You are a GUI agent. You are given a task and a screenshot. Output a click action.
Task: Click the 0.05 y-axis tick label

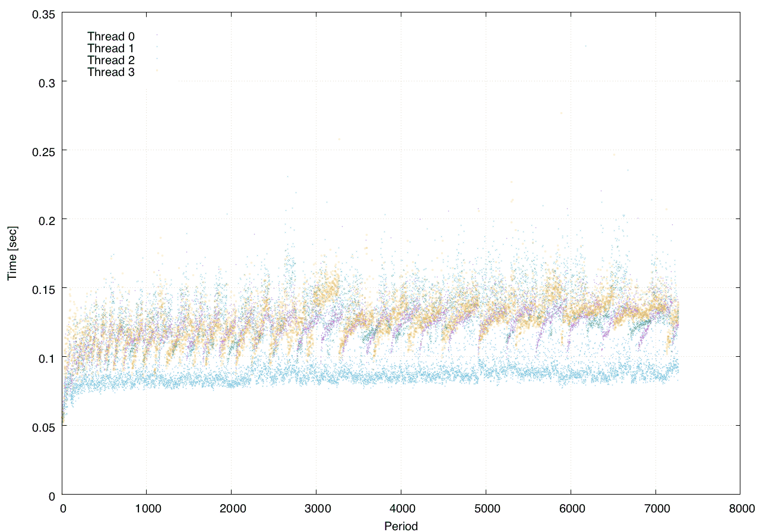pos(43,426)
